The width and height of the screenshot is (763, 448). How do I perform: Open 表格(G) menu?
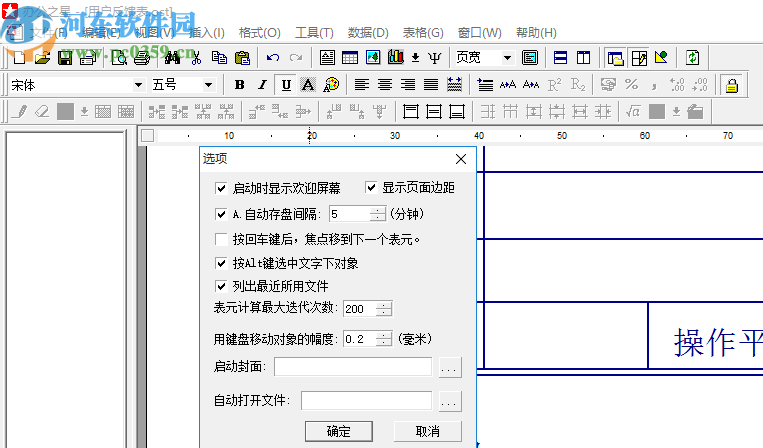pos(423,33)
